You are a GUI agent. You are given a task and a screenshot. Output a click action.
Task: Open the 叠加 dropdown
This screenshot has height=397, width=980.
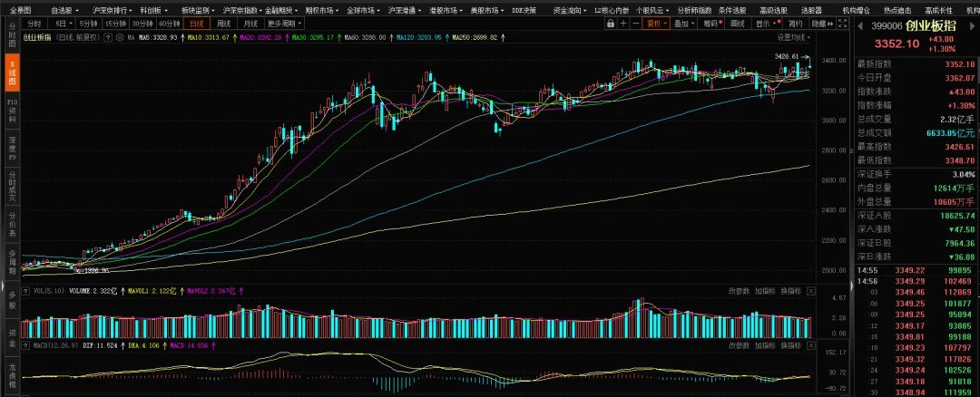[684, 24]
